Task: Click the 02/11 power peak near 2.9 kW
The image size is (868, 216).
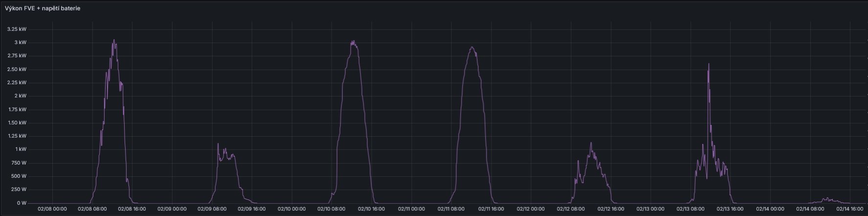Action: (x=472, y=47)
